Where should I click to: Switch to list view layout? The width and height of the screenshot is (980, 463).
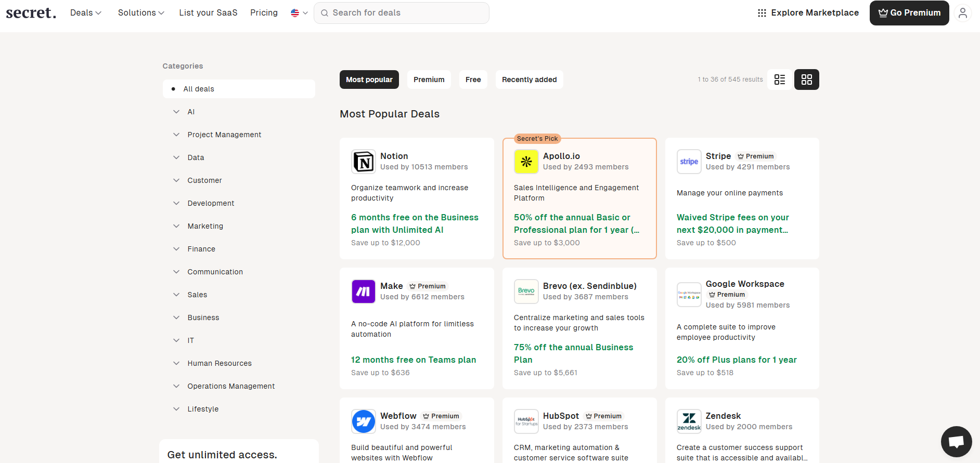779,80
